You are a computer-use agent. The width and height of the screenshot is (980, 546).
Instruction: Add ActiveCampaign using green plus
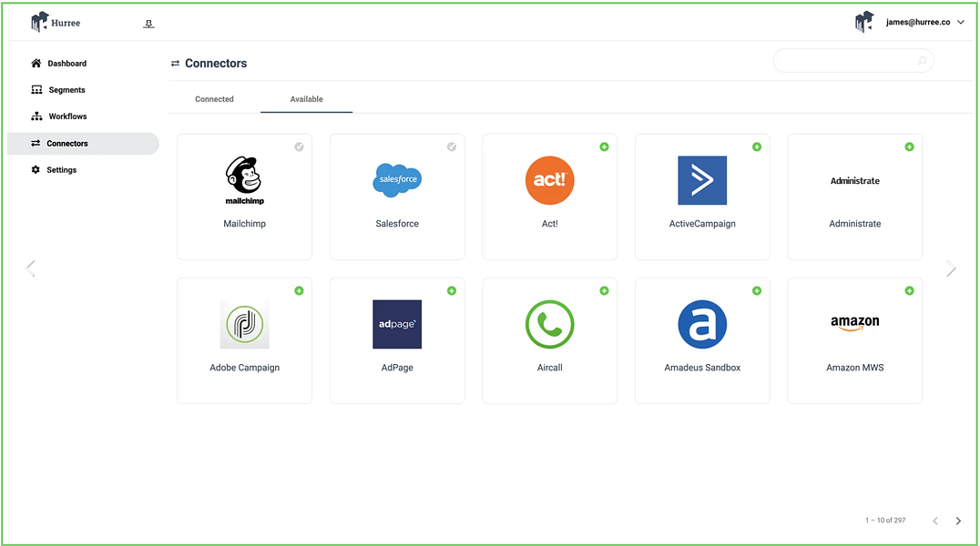click(757, 147)
